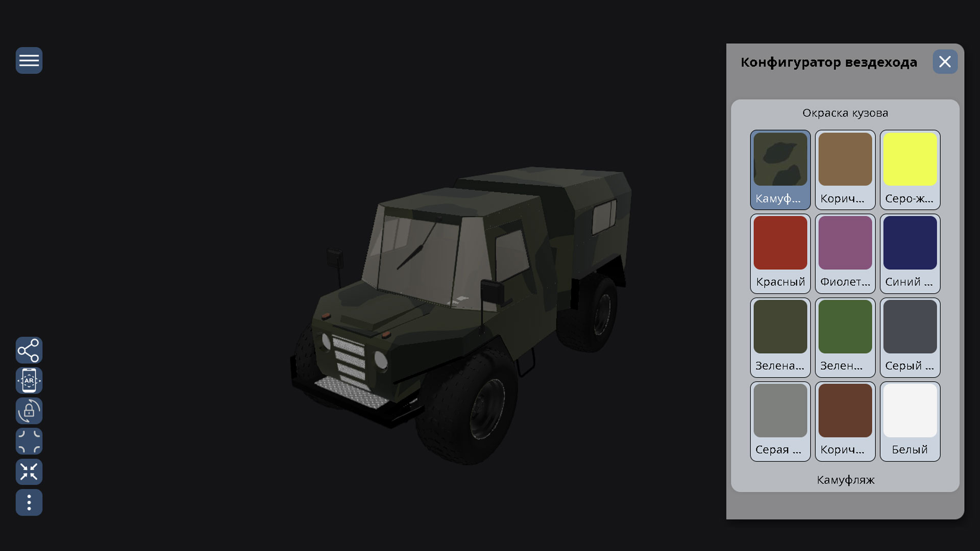Open the three-dot options menu
The width and height of the screenshot is (980, 551).
click(29, 503)
